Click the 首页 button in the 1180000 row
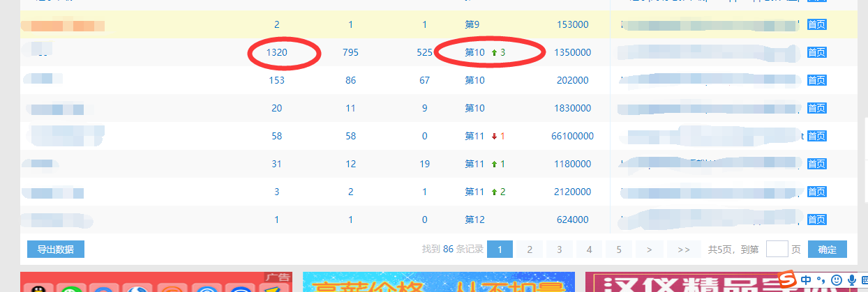This screenshot has height=292, width=868. point(817,164)
